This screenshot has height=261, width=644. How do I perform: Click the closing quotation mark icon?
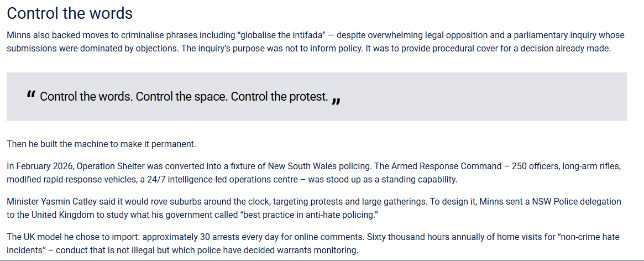click(x=336, y=101)
